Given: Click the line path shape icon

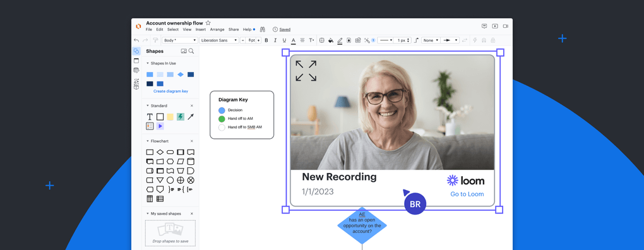Looking at the screenshot, I should pyautogui.click(x=416, y=40).
